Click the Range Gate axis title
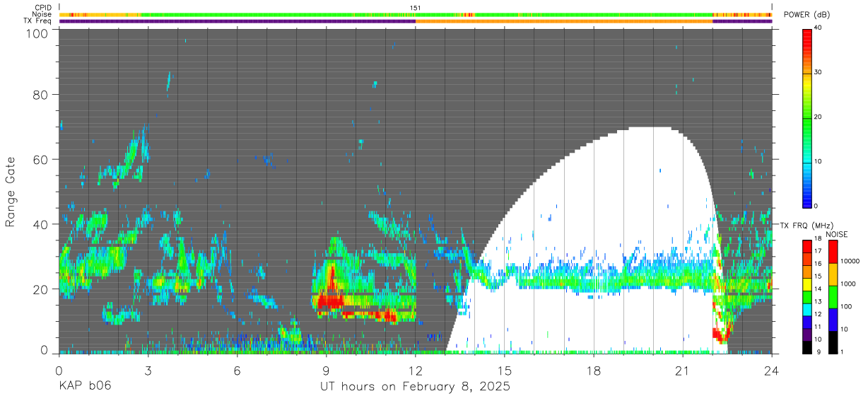Image resolution: width=868 pixels, height=401 pixels. tap(11, 192)
